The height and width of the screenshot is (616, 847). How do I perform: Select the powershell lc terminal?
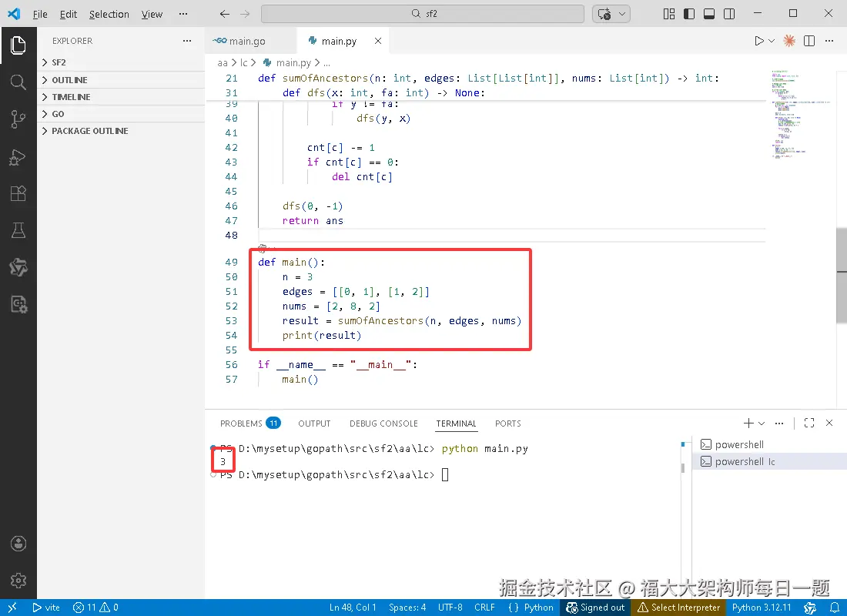tap(769, 461)
